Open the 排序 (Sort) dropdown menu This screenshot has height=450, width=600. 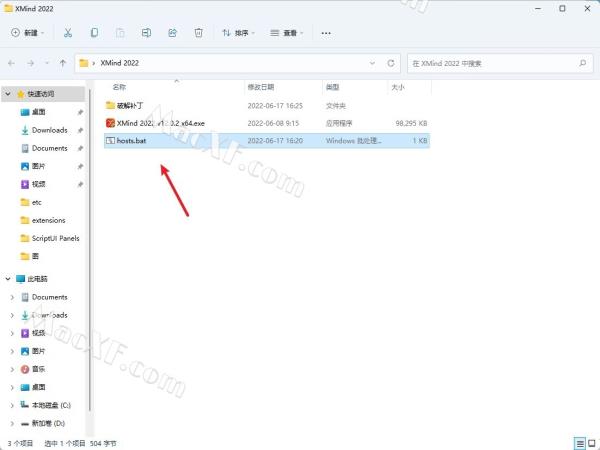237,33
